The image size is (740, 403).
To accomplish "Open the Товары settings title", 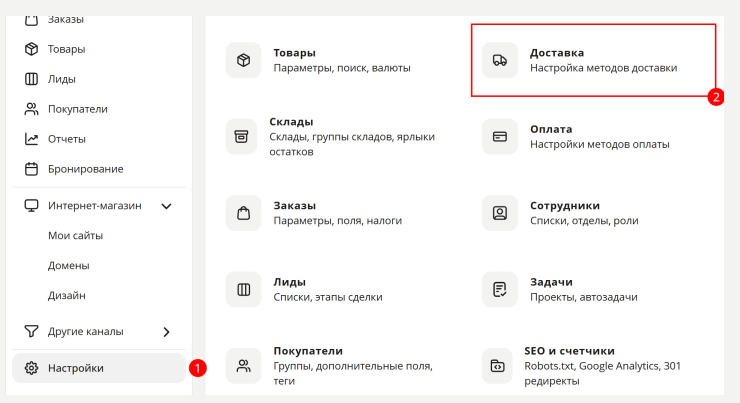I will [294, 53].
